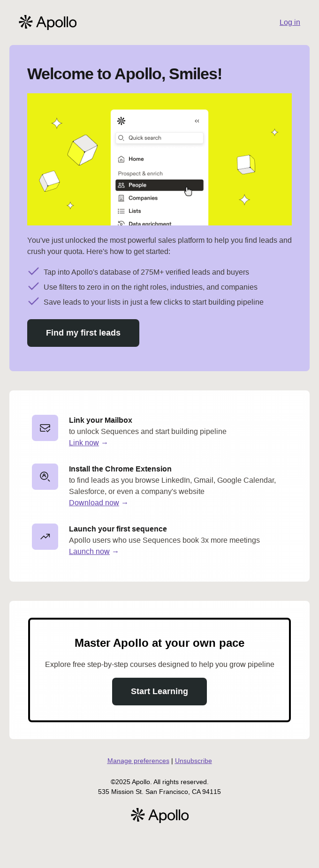Click the mailbox envelope icon
319x868 pixels.
(x=45, y=428)
